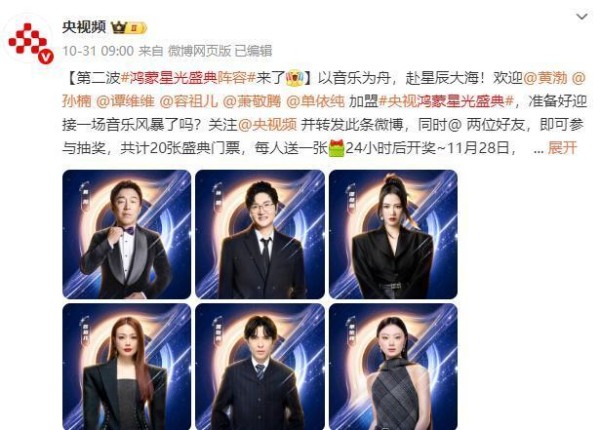View the man in bow tie poster

(x=127, y=234)
